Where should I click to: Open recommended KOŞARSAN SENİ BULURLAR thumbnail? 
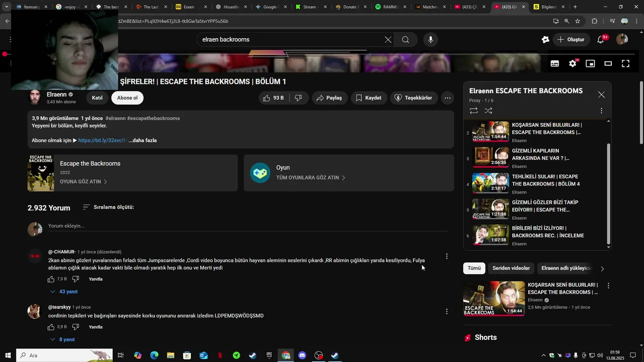pos(494,298)
